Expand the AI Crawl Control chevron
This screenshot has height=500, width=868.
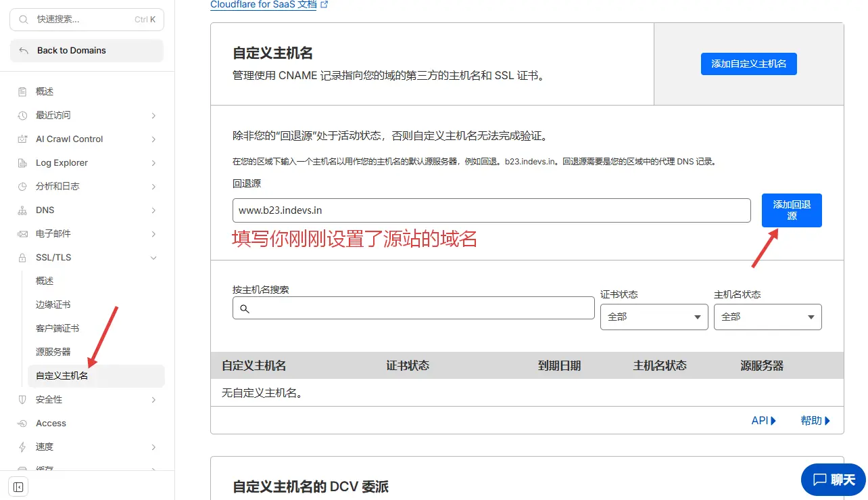(x=153, y=139)
